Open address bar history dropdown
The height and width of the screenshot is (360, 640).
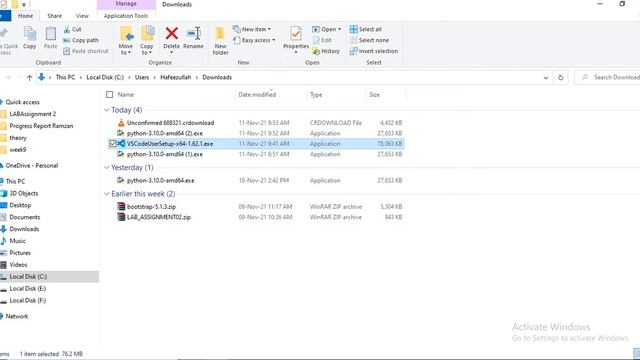546,78
